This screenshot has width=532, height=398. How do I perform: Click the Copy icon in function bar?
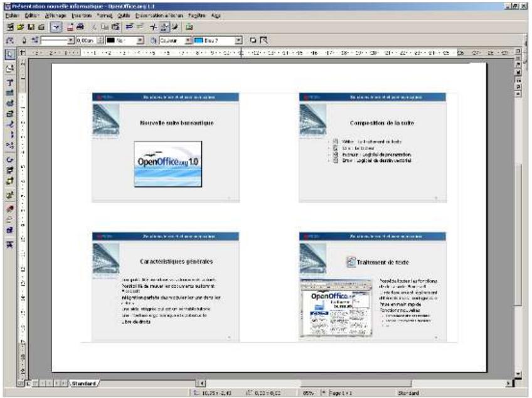tap(105, 27)
